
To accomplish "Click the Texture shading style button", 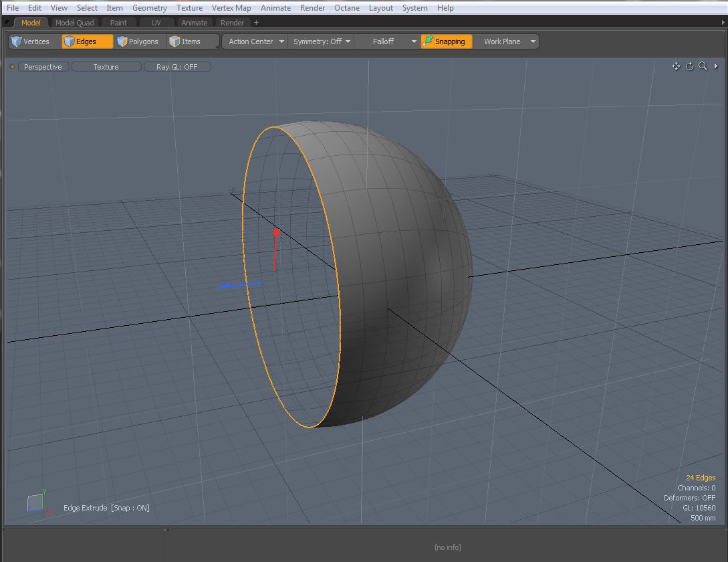I will click(x=106, y=67).
